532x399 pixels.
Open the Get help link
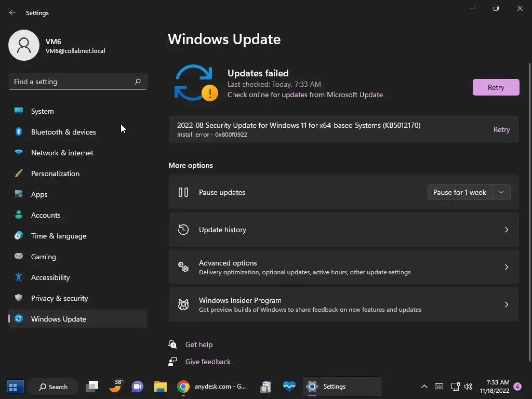(199, 344)
